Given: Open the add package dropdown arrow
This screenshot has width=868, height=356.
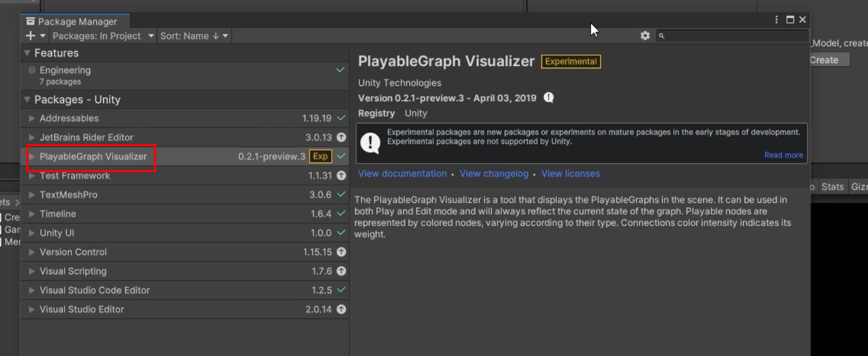Looking at the screenshot, I should click(x=43, y=35).
